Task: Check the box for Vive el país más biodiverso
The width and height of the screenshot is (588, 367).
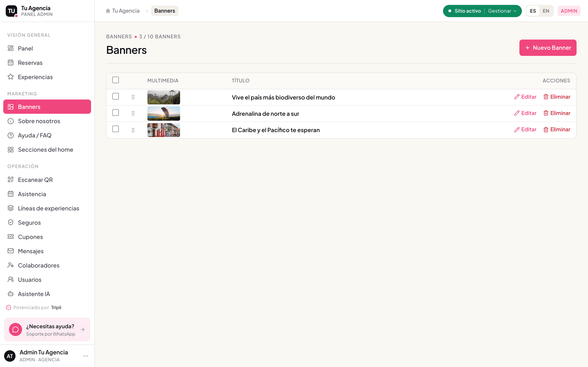Action: [x=115, y=96]
